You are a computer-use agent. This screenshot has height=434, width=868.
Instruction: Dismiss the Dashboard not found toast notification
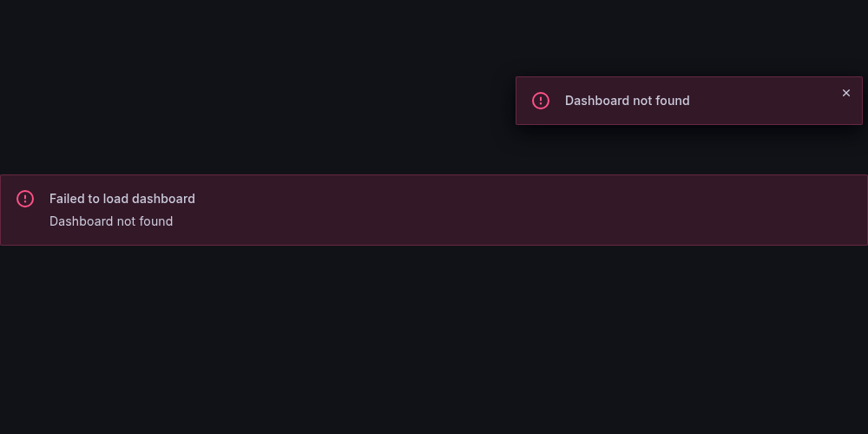point(845,93)
